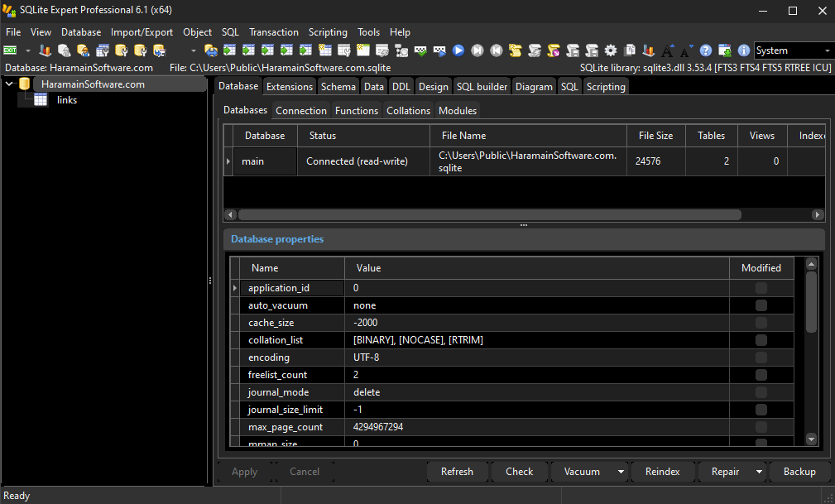The image size is (835, 504).
Task: Toggle Modified checkbox for application_id
Action: [761, 288]
